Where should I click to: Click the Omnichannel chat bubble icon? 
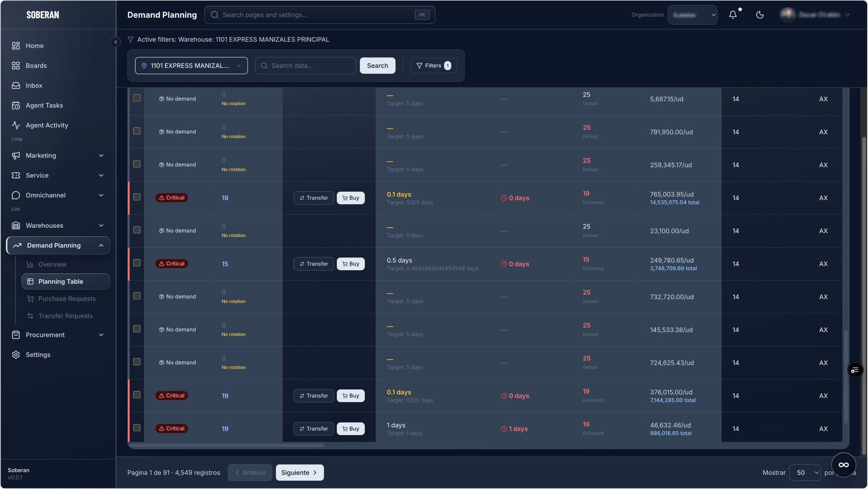click(16, 195)
